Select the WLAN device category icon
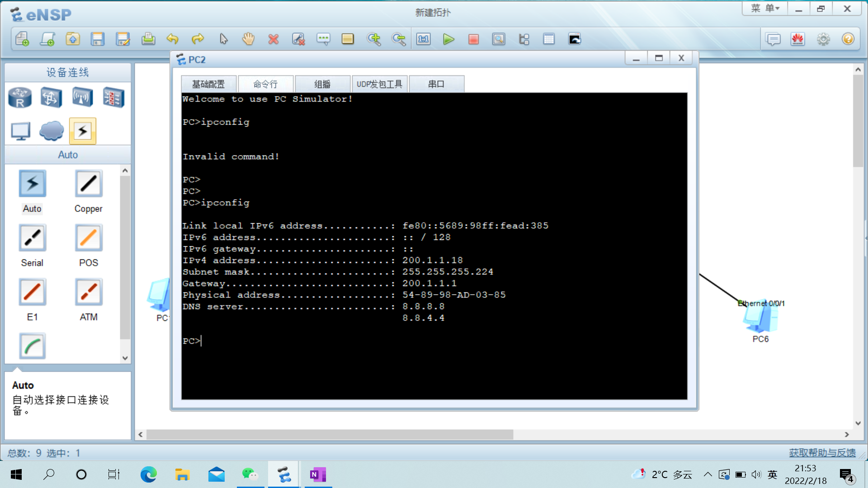868x488 pixels. tap(82, 97)
